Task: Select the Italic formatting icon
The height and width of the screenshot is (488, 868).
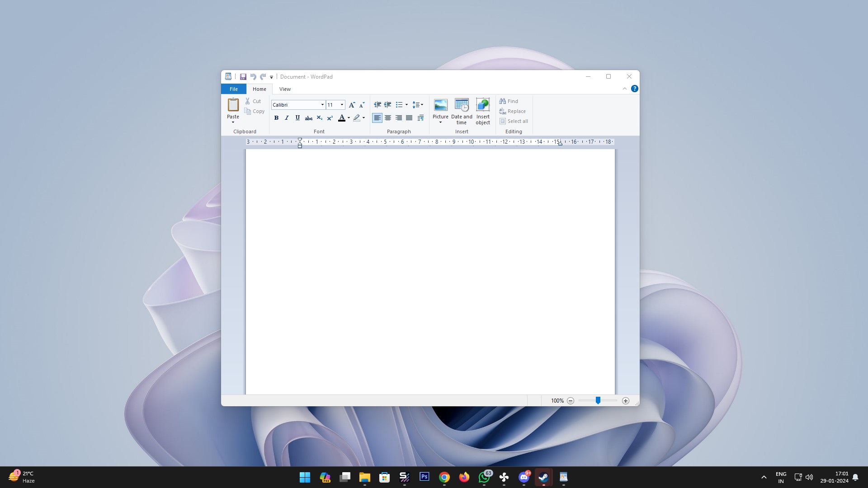Action: (287, 118)
